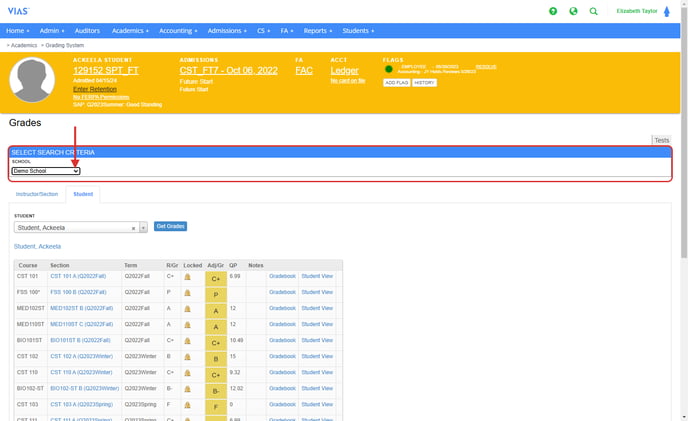Open the FA navigation menu
Image resolution: width=688 pixels, height=421 pixels.
(287, 31)
